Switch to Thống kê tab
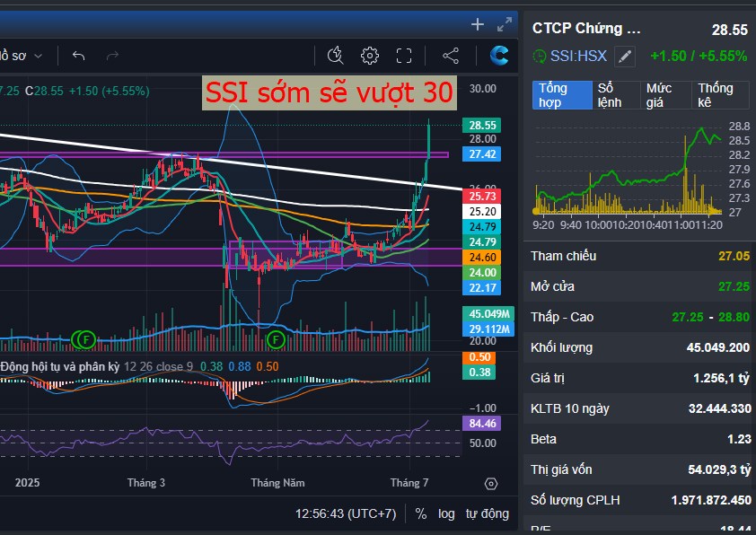The height and width of the screenshot is (535, 756). (x=721, y=95)
